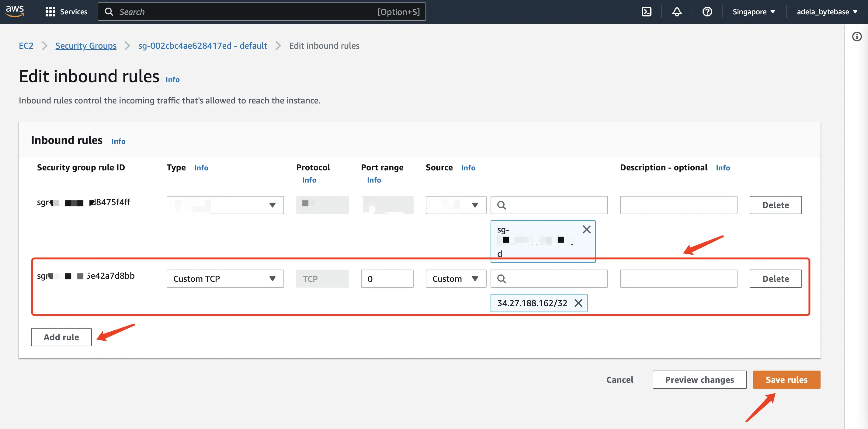Open the help question mark icon
The image size is (868, 429).
pyautogui.click(x=707, y=12)
